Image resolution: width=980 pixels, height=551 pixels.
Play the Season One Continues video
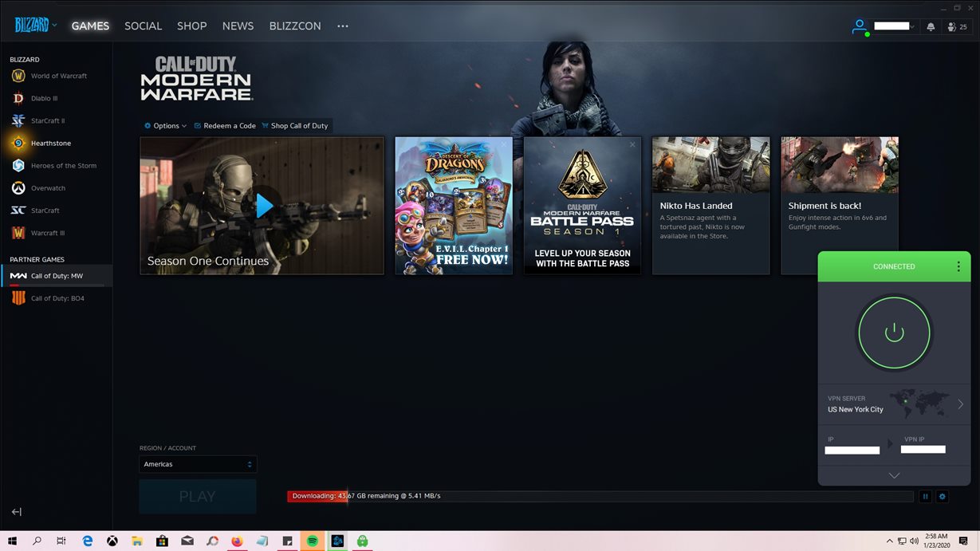click(x=264, y=206)
